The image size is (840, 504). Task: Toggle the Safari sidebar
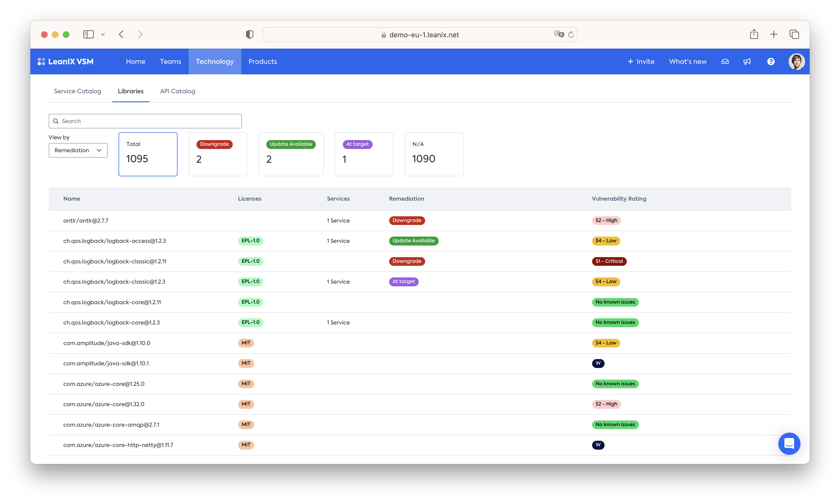pyautogui.click(x=88, y=34)
